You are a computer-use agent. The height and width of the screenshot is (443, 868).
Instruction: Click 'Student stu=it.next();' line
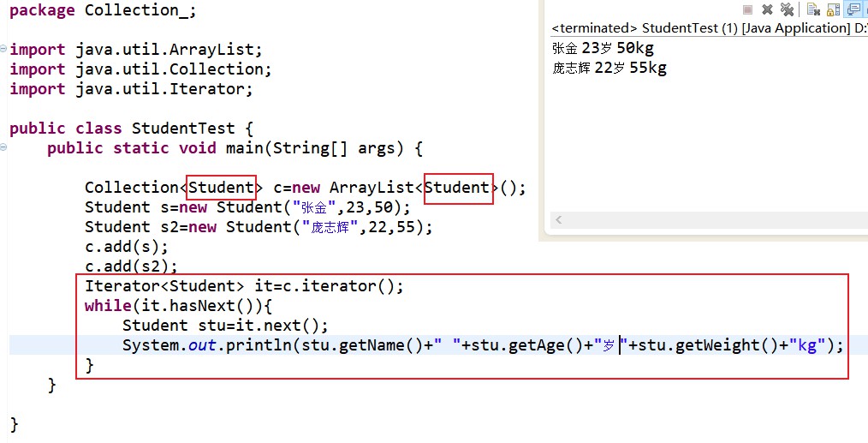click(x=225, y=326)
